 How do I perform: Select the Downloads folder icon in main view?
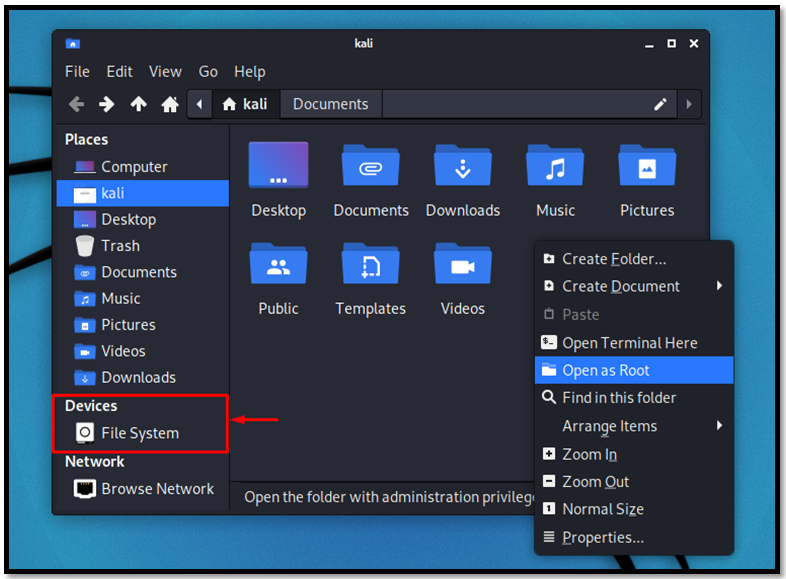coord(463,166)
